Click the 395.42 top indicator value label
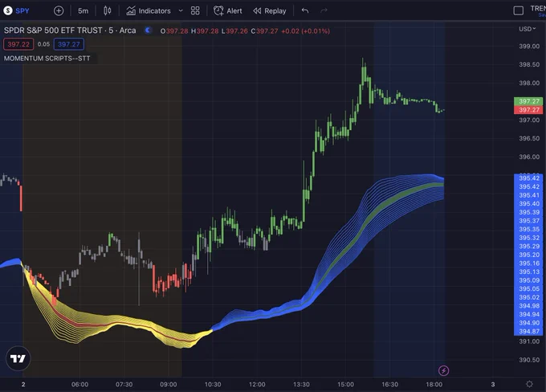Image resolution: width=546 pixels, height=392 pixels. pos(528,178)
